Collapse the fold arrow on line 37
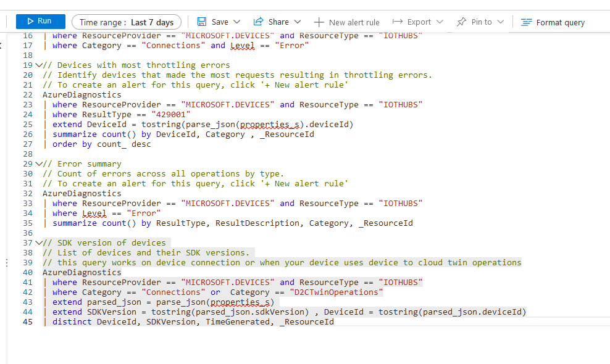 (x=38, y=242)
